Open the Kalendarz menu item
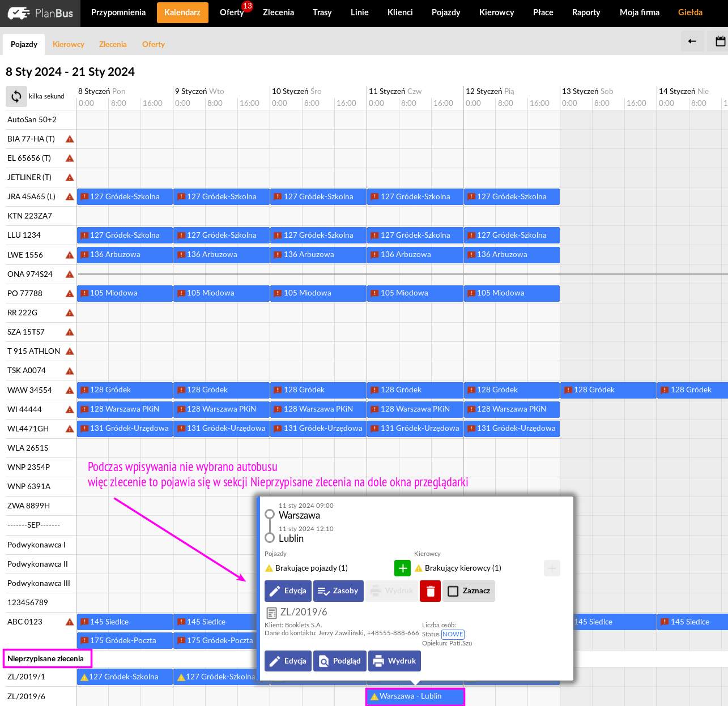Image resolution: width=728 pixels, height=706 pixels. tap(182, 12)
